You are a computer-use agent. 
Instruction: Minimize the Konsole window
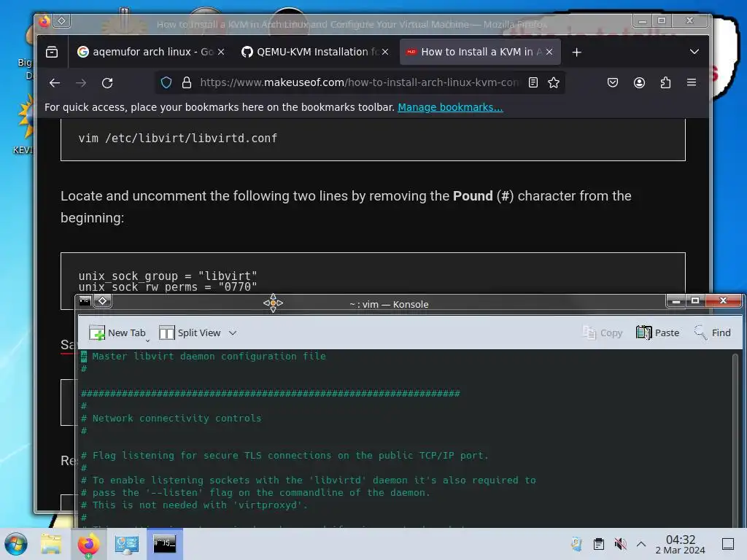(676, 301)
